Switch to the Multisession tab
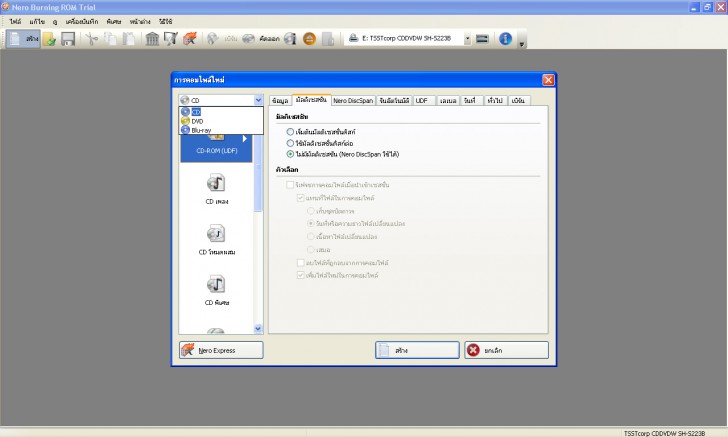 click(x=311, y=100)
